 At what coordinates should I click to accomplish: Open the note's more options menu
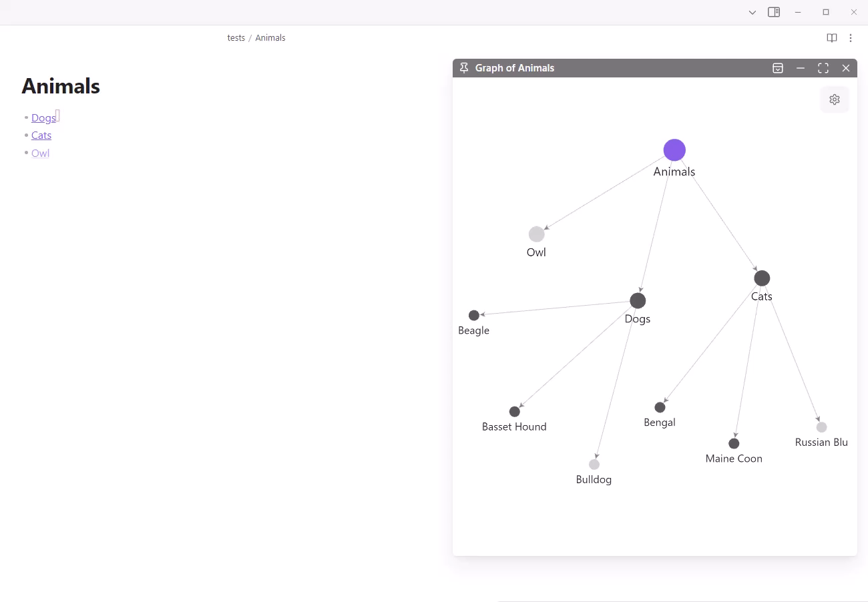(851, 38)
